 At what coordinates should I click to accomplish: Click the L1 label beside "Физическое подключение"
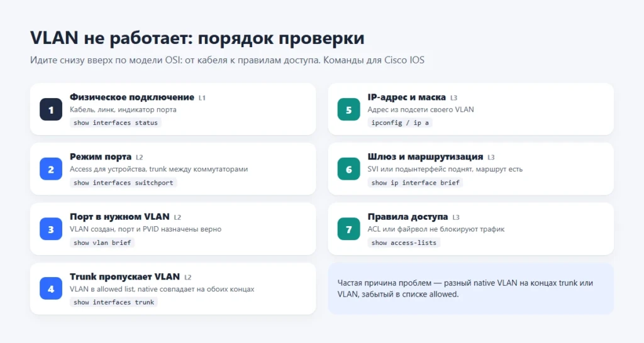coord(202,98)
